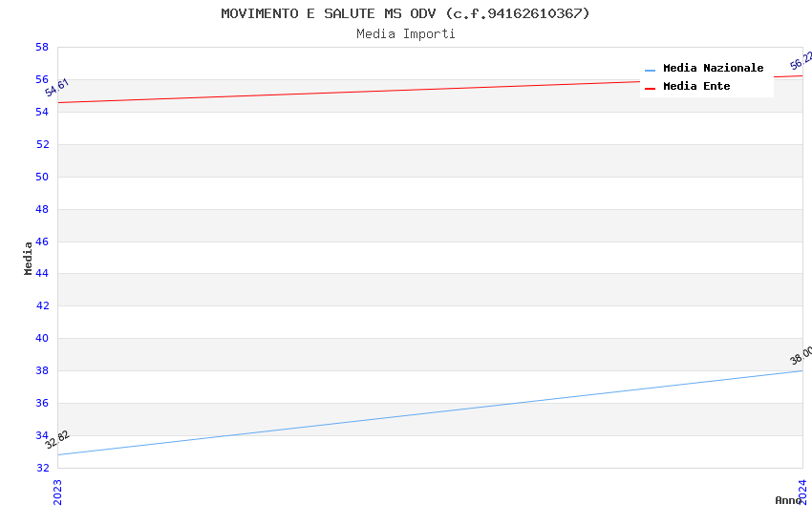The height and width of the screenshot is (525, 812).
Task: Select the 2024 x-axis tick label
Action: click(802, 492)
